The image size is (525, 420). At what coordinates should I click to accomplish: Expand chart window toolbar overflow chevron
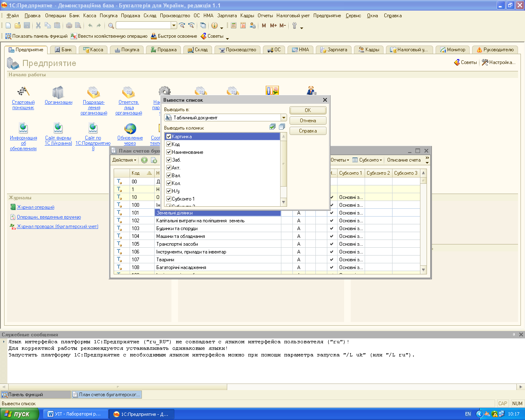(x=427, y=160)
